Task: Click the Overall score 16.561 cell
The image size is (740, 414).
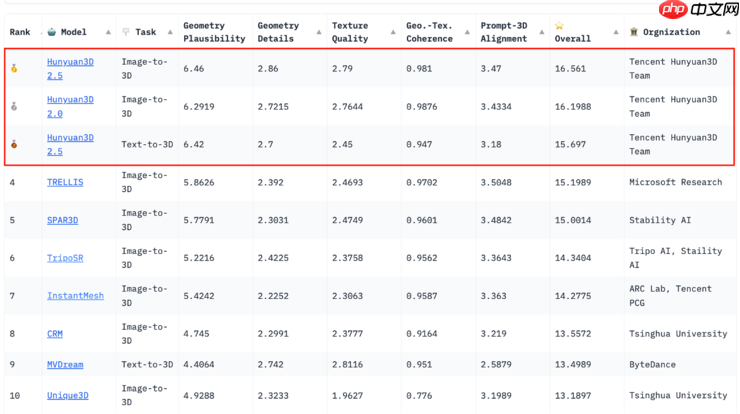Action: (x=570, y=69)
